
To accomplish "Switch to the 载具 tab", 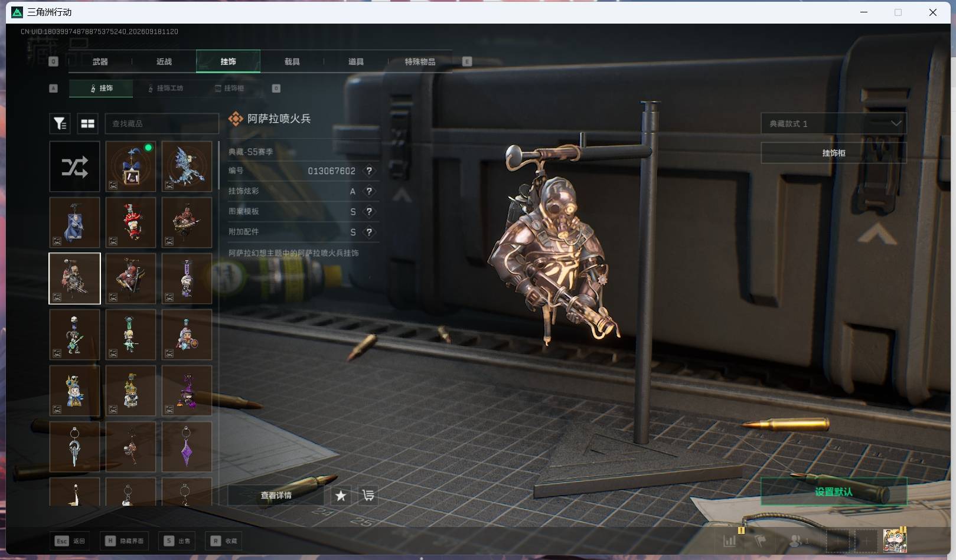I will point(292,61).
